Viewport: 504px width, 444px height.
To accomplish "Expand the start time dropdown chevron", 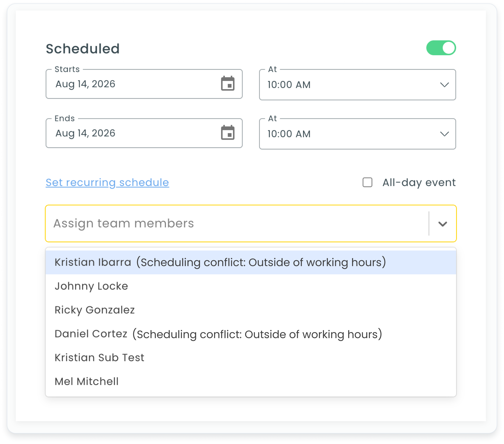I will pyautogui.click(x=444, y=85).
